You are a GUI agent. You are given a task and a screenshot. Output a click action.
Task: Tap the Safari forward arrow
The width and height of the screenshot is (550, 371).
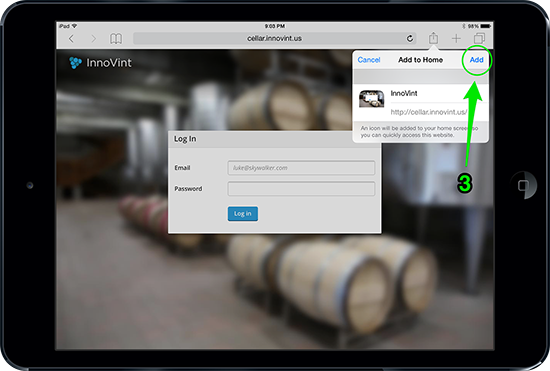[93, 39]
